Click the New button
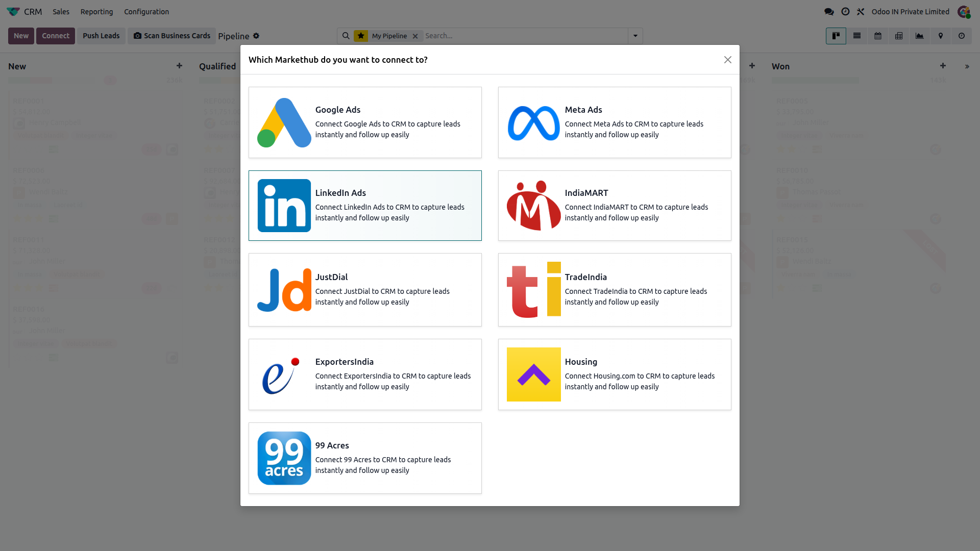Image resolution: width=980 pixels, height=551 pixels. point(21,36)
